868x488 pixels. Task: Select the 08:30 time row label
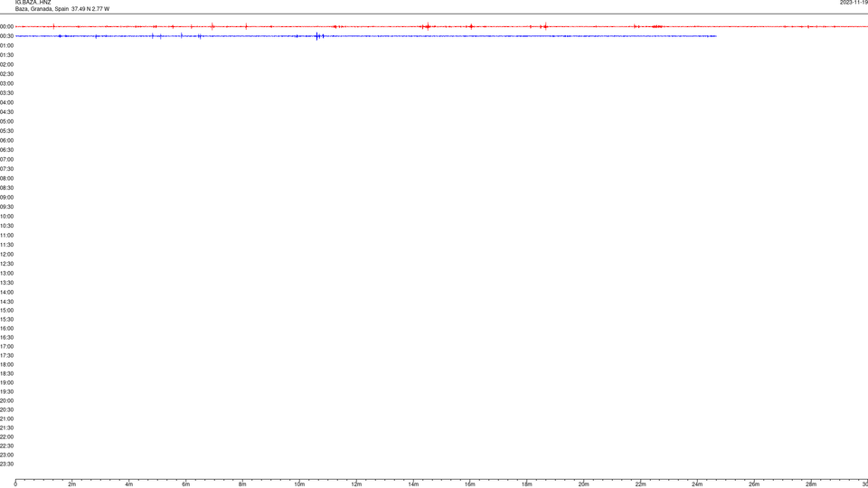pos(6,188)
